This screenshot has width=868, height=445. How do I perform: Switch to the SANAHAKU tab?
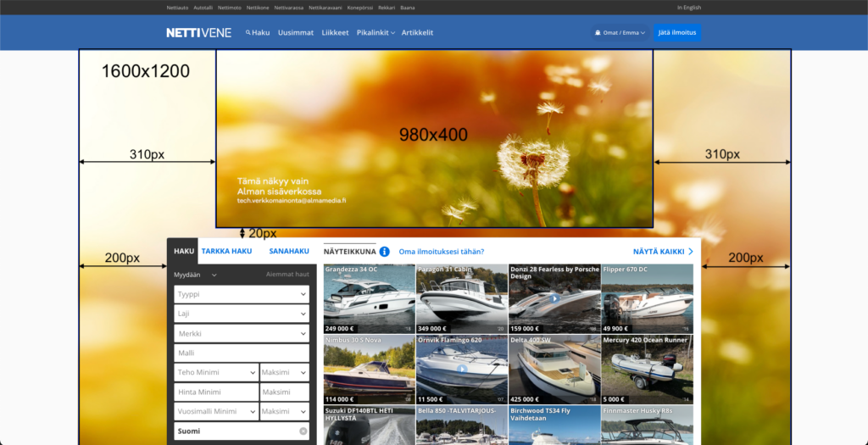(x=289, y=251)
